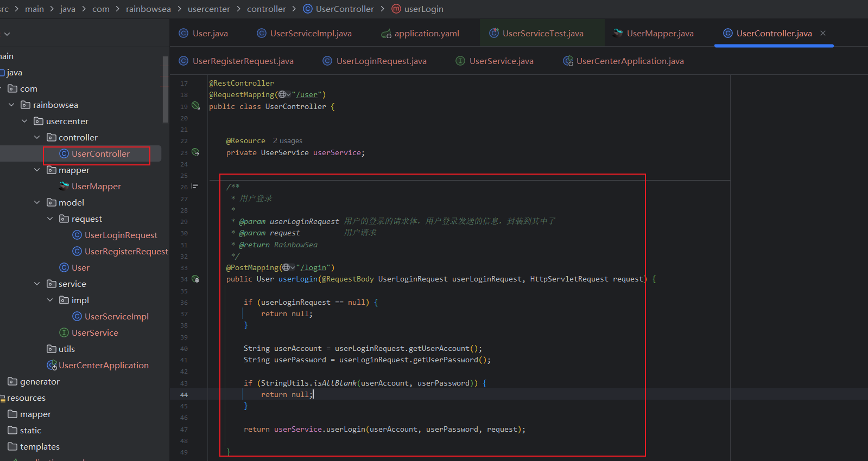The width and height of the screenshot is (868, 461).
Task: Click the endpoint gutter icon on line 34
Action: [x=195, y=279]
